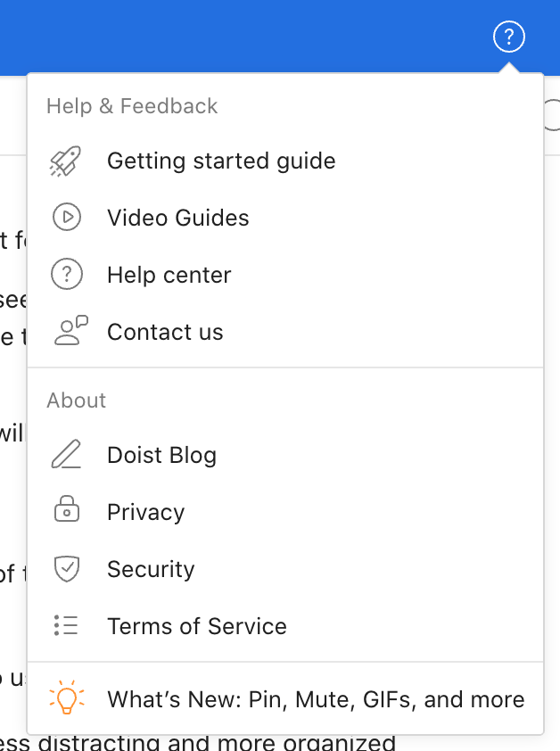This screenshot has height=751, width=560.
Task: Open the Doist Blog
Action: (161, 455)
